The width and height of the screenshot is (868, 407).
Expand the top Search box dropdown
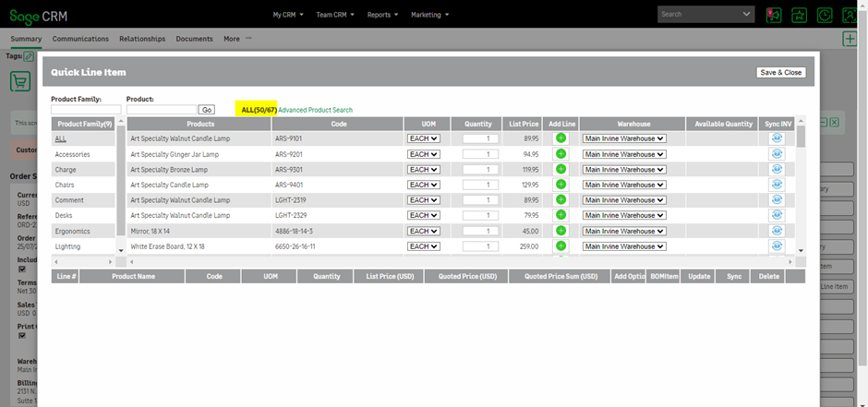[746, 15]
